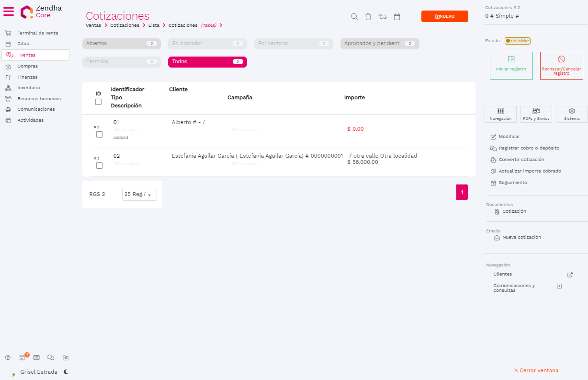
Task: Switch to the Abiertos filter tab
Action: (x=122, y=44)
